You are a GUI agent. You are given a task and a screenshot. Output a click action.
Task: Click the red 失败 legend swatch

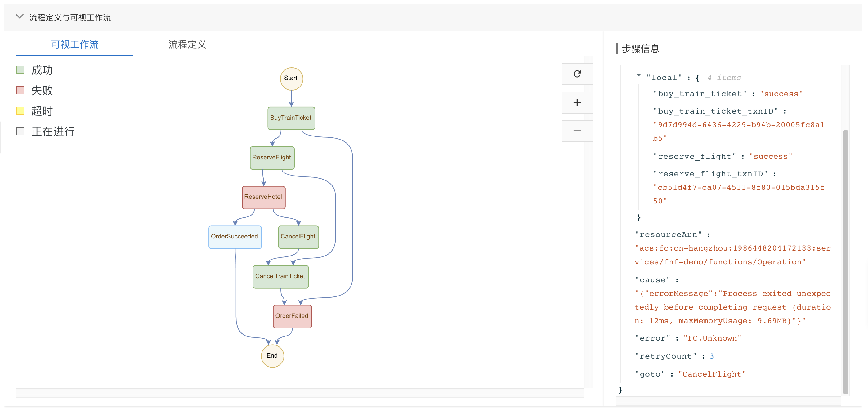click(20, 90)
